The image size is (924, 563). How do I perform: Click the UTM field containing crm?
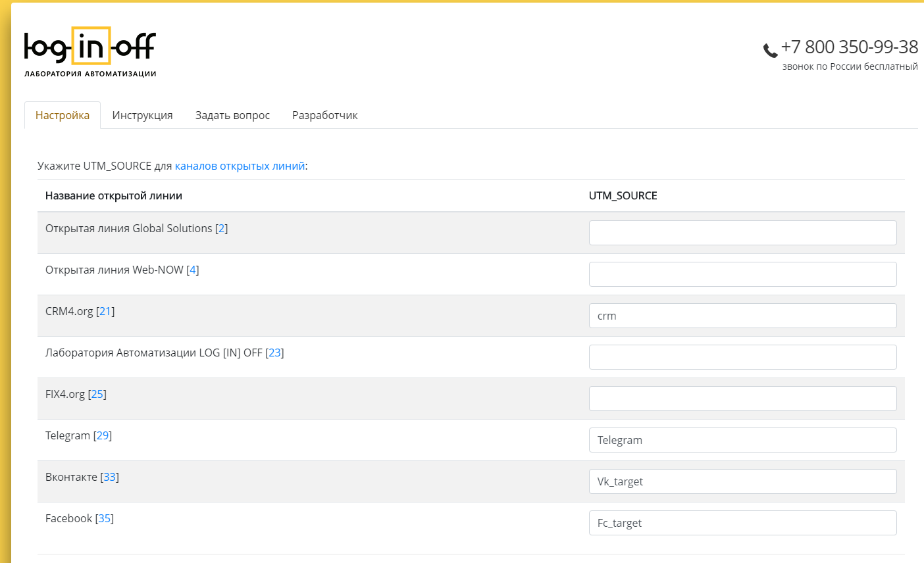tap(742, 316)
